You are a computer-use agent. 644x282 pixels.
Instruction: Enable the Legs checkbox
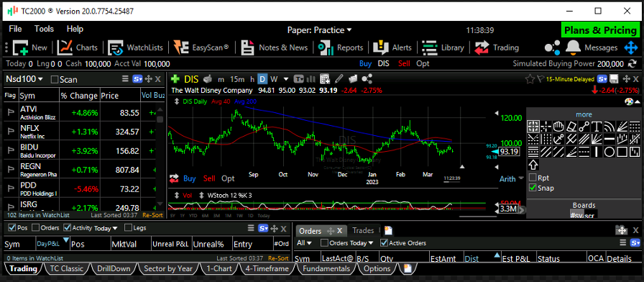point(128,227)
